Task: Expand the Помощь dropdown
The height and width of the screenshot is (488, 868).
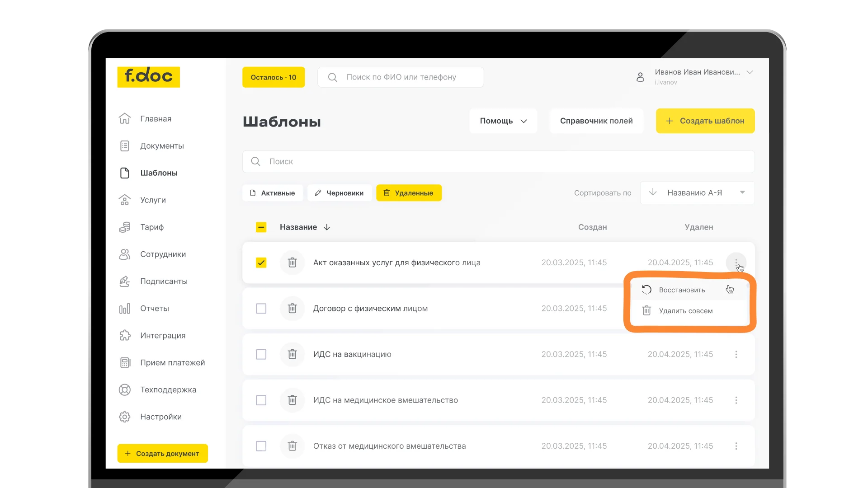Action: click(x=503, y=121)
